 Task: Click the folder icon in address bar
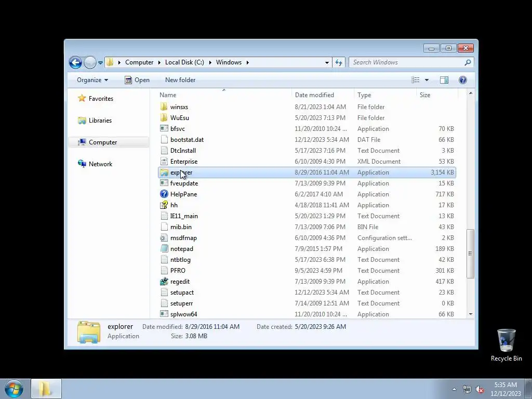(110, 62)
